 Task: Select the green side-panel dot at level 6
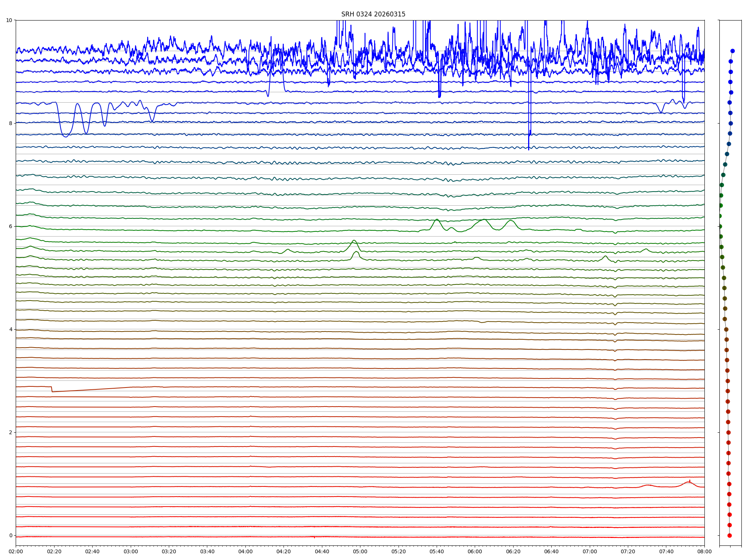720,226
